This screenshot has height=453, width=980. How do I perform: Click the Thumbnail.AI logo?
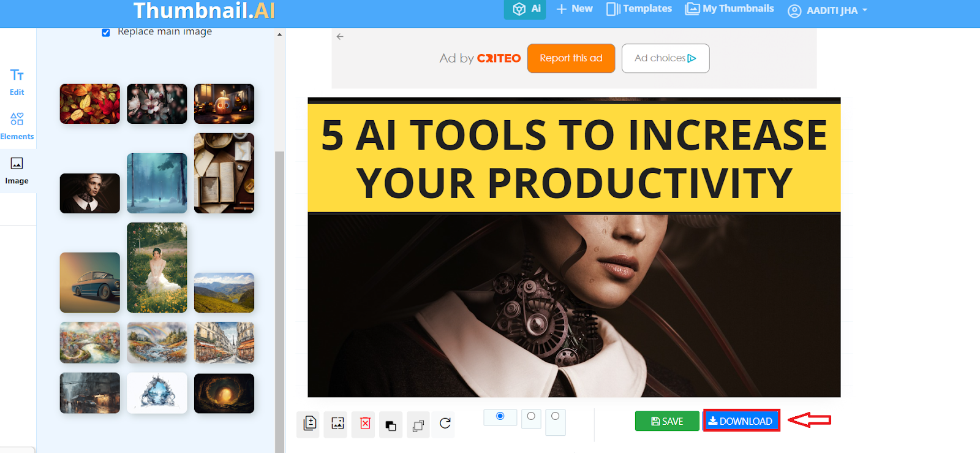click(x=204, y=10)
